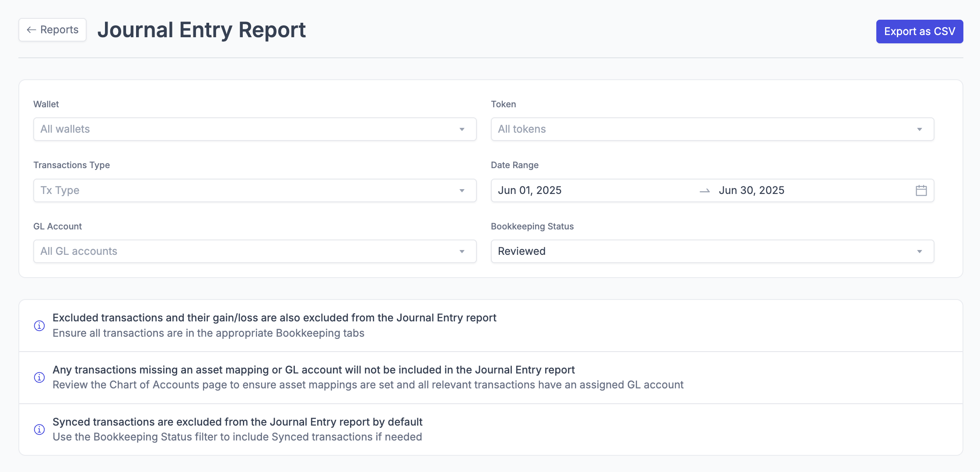
Task: Click the caret arrow in GL Account field
Action: (x=462, y=252)
